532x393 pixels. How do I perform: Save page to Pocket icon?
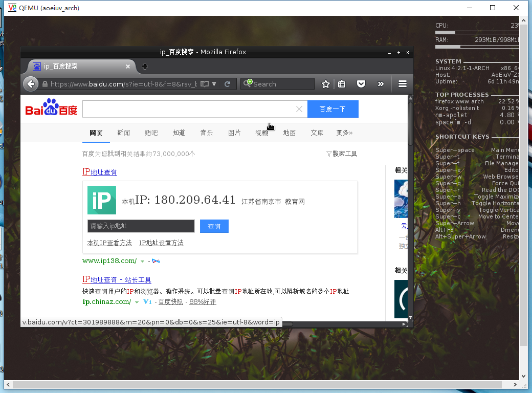361,84
